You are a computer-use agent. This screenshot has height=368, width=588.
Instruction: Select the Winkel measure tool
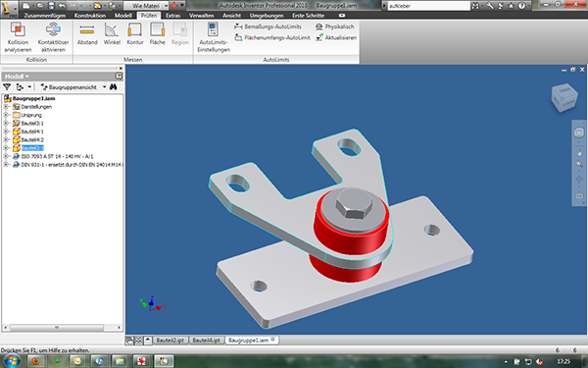click(x=112, y=33)
